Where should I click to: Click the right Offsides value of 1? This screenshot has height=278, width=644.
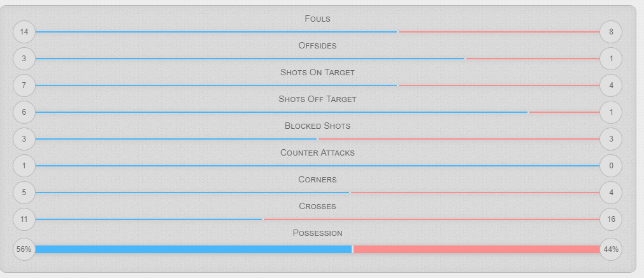(x=611, y=59)
